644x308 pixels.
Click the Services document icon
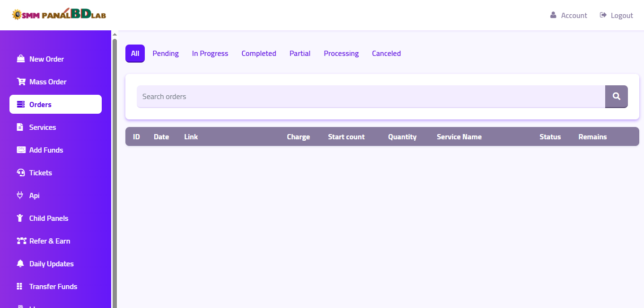[x=20, y=127]
